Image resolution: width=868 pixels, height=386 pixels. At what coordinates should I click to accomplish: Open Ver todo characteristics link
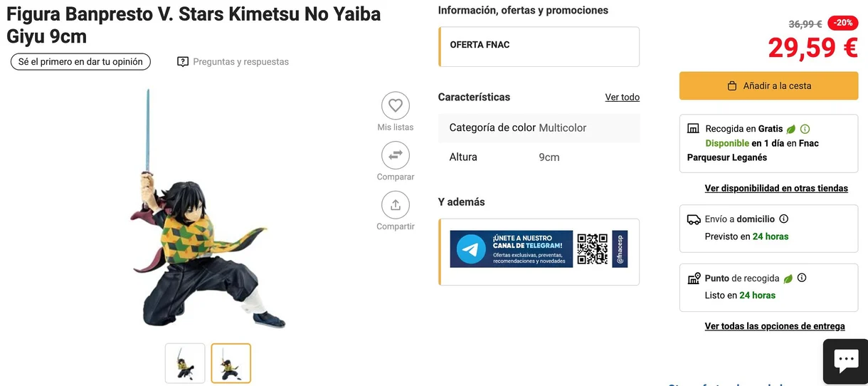coord(623,97)
